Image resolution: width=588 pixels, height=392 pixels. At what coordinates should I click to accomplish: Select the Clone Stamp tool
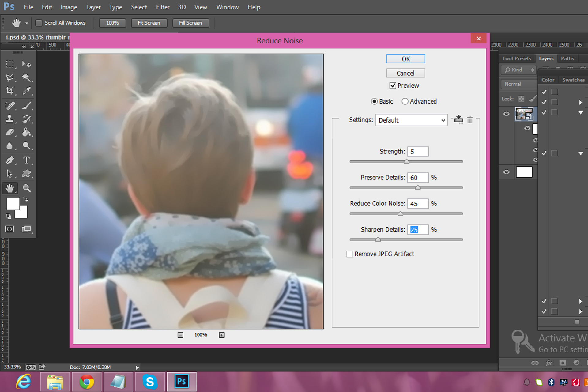click(10, 119)
